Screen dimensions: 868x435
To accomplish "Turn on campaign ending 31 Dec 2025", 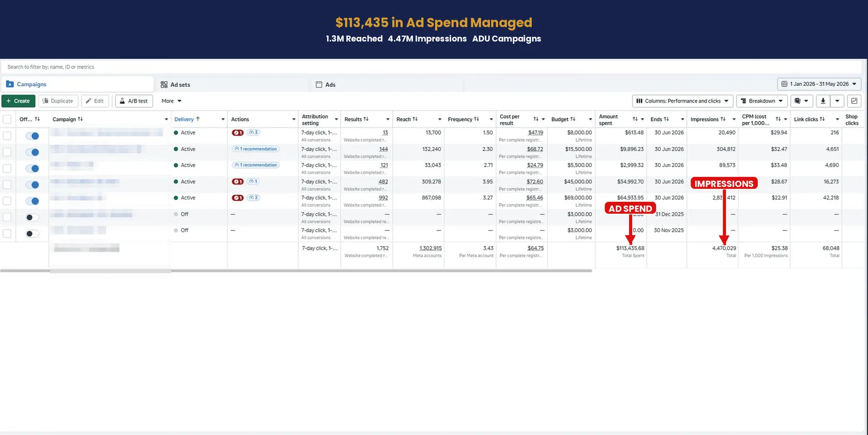I will pyautogui.click(x=33, y=217).
